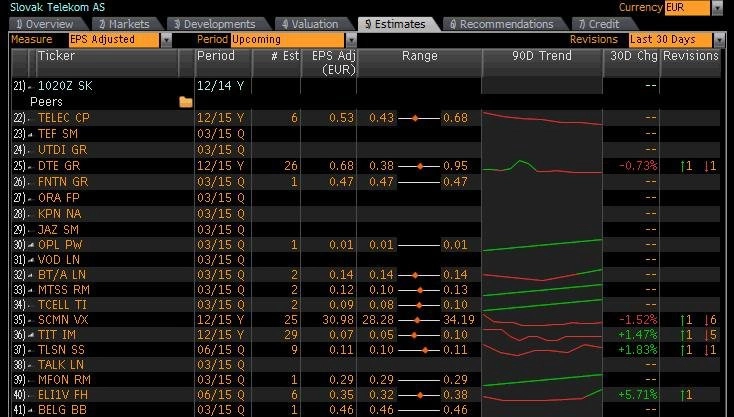Click the +1.83% change for TLSN SS
Screen dimensions: 734x417
coord(638,350)
